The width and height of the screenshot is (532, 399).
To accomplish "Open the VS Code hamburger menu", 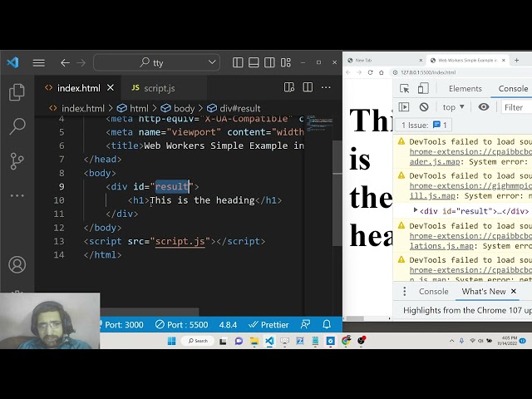I will tap(39, 63).
